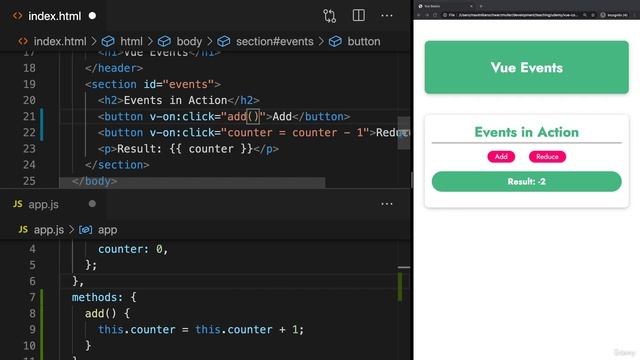Click 'this.counter = this.counter + 1;' line
This screenshot has height=360, width=640.
tap(201, 329)
